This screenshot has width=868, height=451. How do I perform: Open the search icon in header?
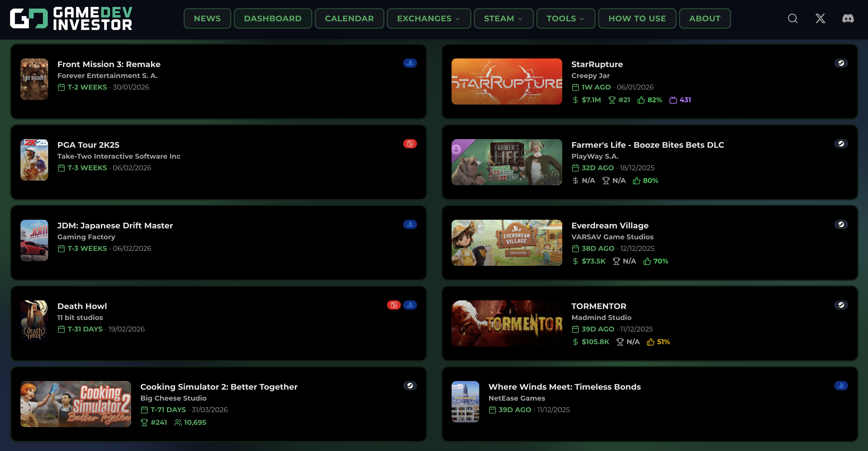click(792, 18)
